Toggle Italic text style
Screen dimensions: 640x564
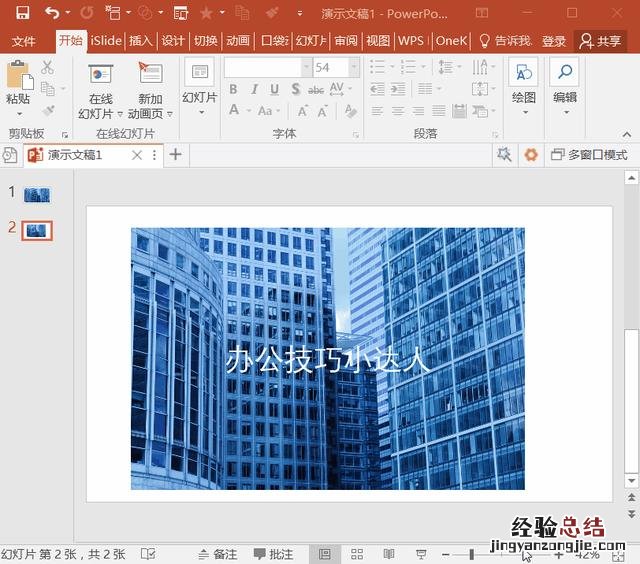254,90
